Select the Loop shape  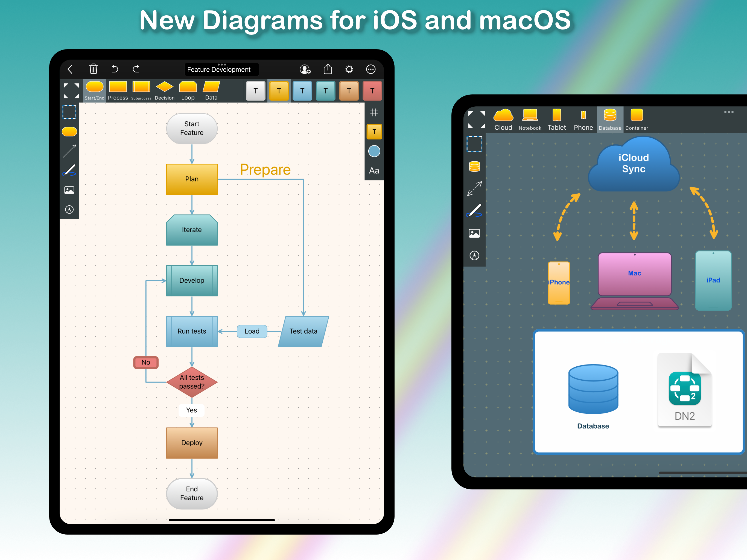[x=188, y=91]
